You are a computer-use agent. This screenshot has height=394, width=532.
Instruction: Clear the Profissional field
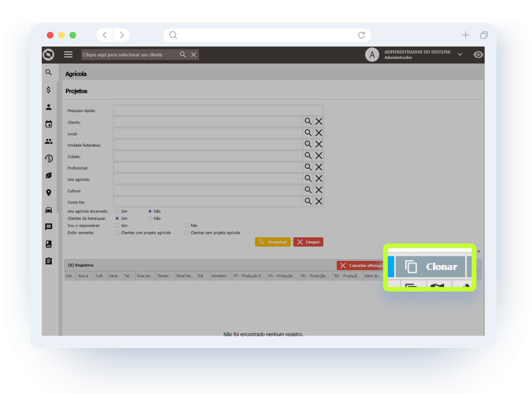(x=319, y=167)
